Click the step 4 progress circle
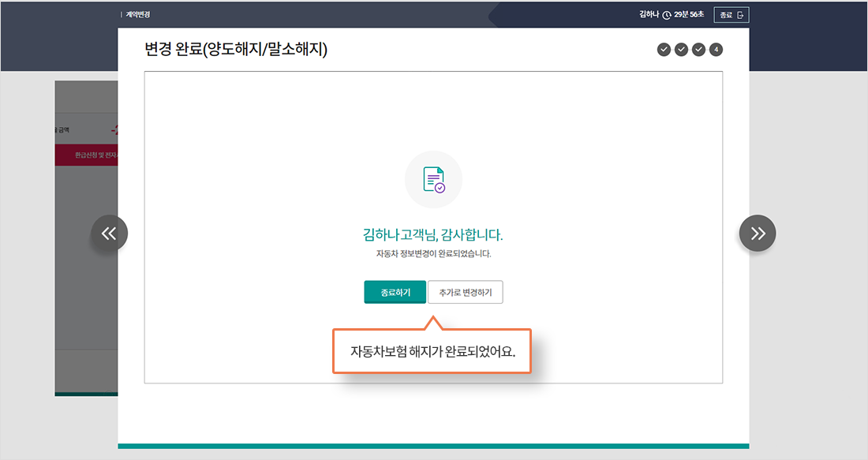This screenshot has height=460, width=868. 715,50
